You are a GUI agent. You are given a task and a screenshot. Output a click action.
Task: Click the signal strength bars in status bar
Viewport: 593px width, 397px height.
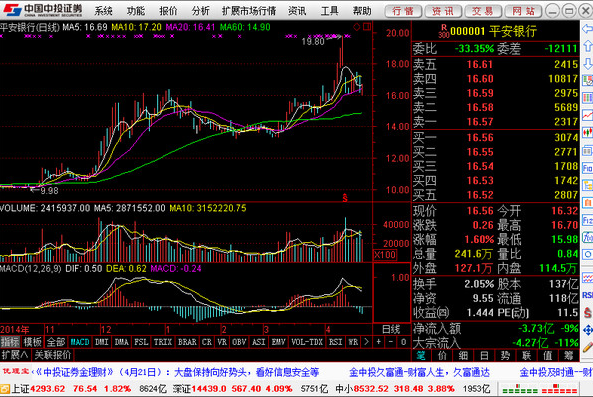[540, 389]
